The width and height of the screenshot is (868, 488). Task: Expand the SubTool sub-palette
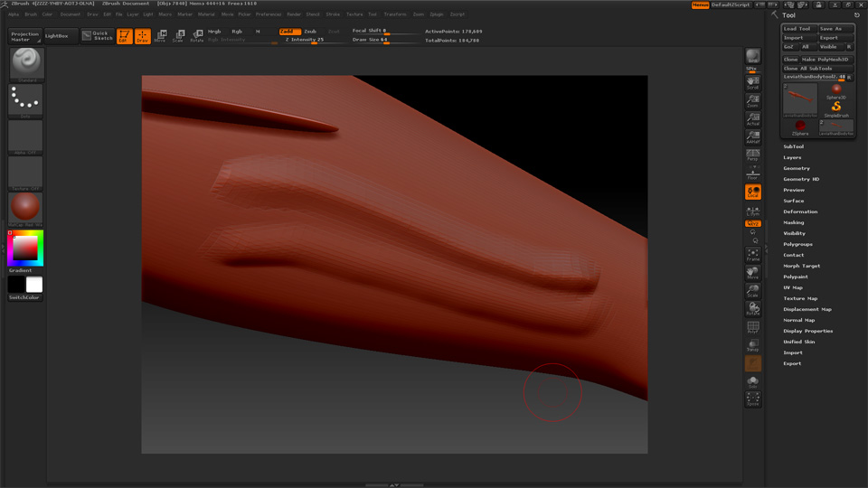pos(793,146)
